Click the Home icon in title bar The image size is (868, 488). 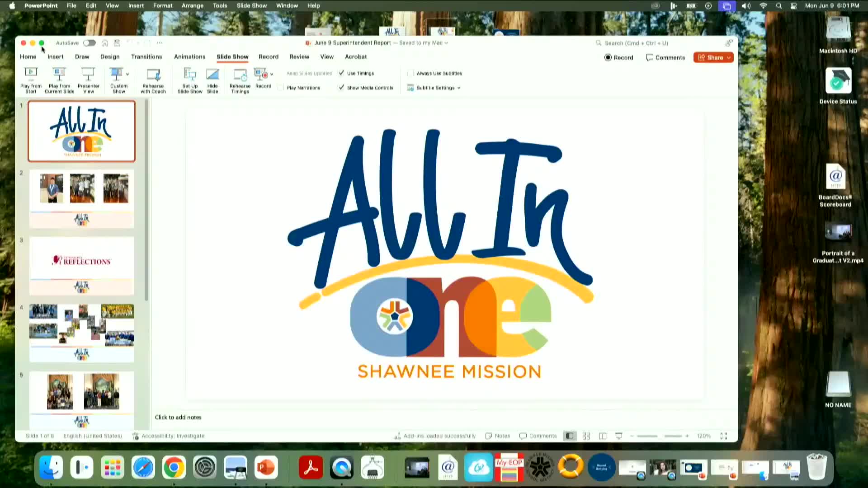point(105,43)
